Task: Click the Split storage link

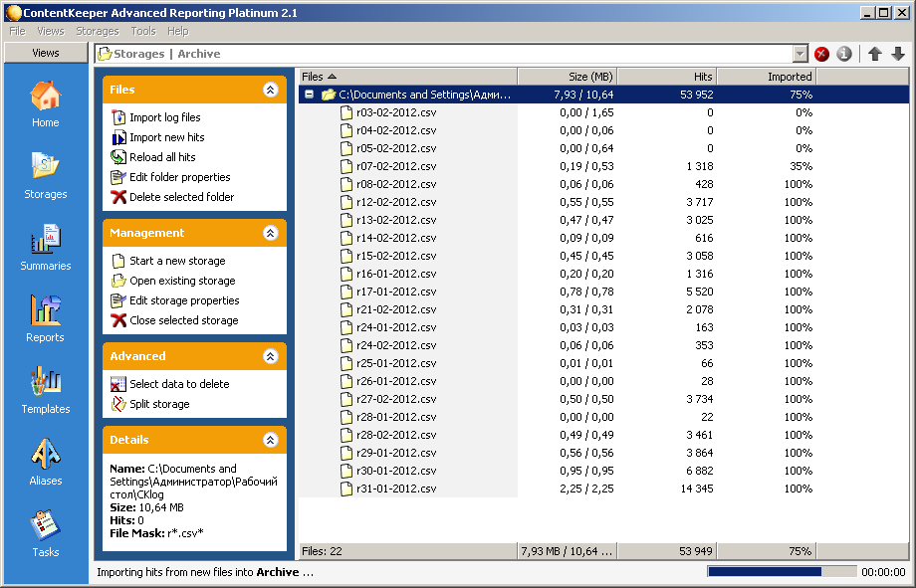Action: (159, 404)
